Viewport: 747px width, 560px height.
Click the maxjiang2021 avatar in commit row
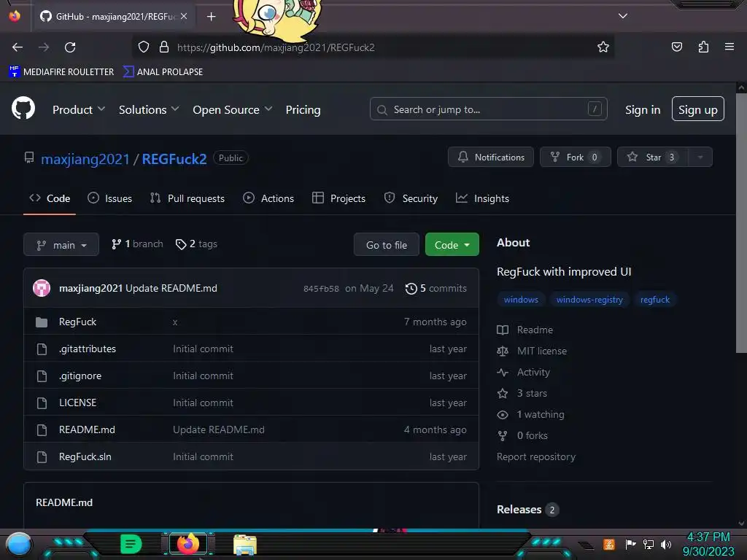(x=42, y=288)
